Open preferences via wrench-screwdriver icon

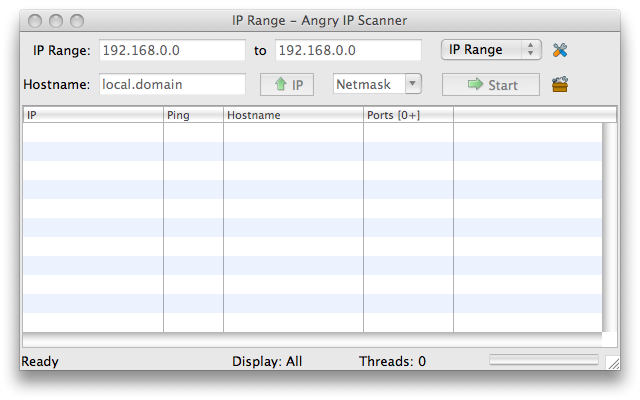coord(560,50)
